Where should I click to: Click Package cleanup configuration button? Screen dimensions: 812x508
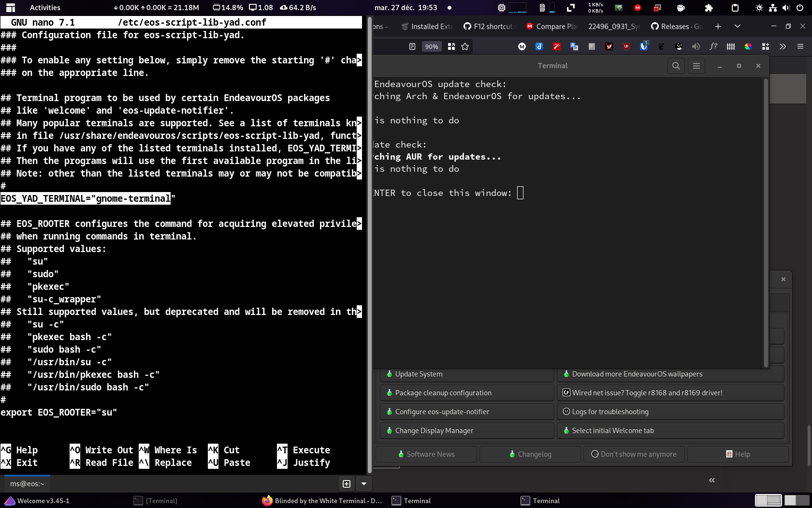(467, 393)
